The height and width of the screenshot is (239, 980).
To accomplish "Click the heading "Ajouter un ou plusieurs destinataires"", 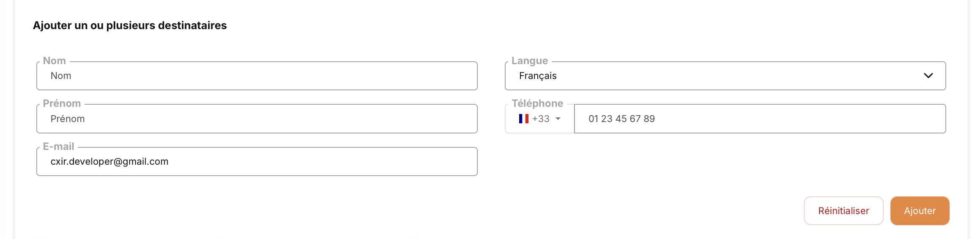I will coord(130,25).
